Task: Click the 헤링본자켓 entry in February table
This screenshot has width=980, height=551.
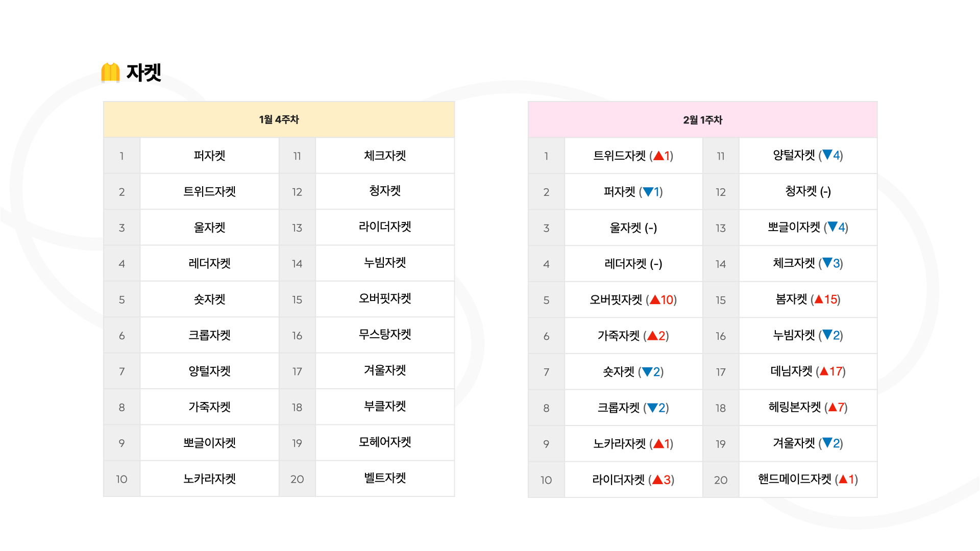Action: pos(808,407)
